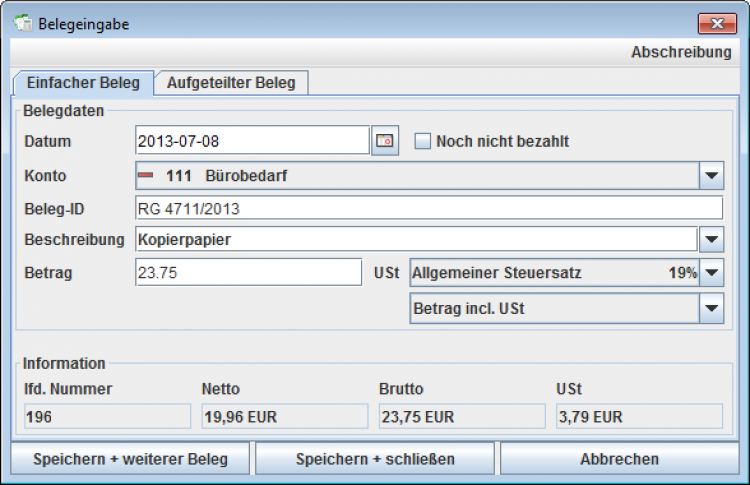The height and width of the screenshot is (485, 750).
Task: Expand the Konto dropdown arrow
Action: click(711, 175)
